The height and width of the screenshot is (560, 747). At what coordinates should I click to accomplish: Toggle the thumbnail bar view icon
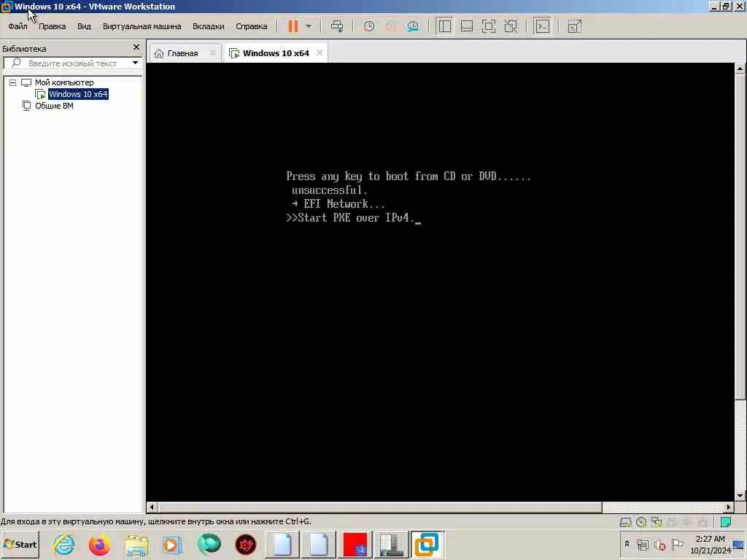point(467,26)
